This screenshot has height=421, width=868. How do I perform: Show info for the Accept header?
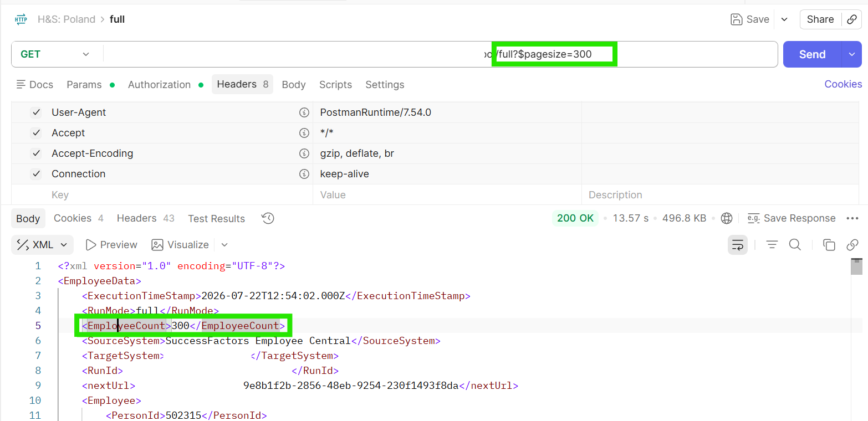(x=304, y=133)
